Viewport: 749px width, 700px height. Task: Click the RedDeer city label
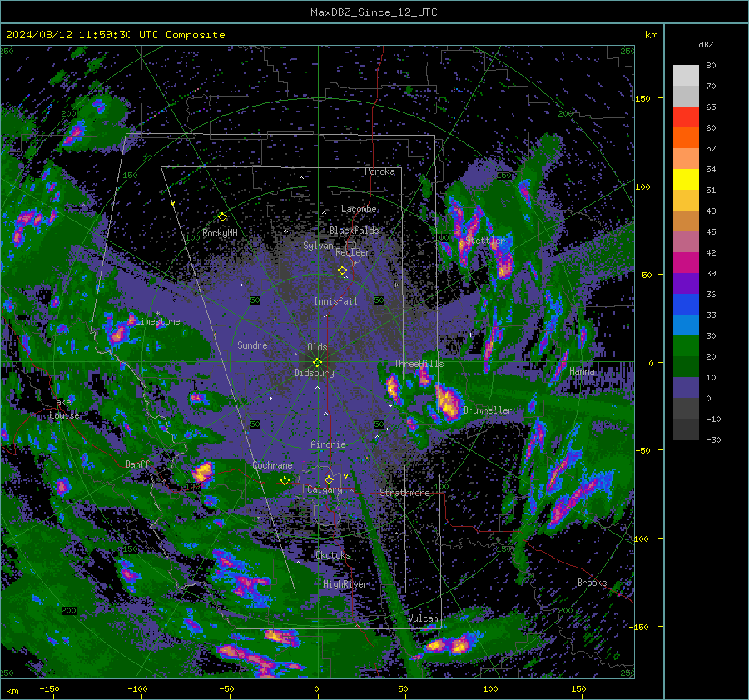click(353, 252)
